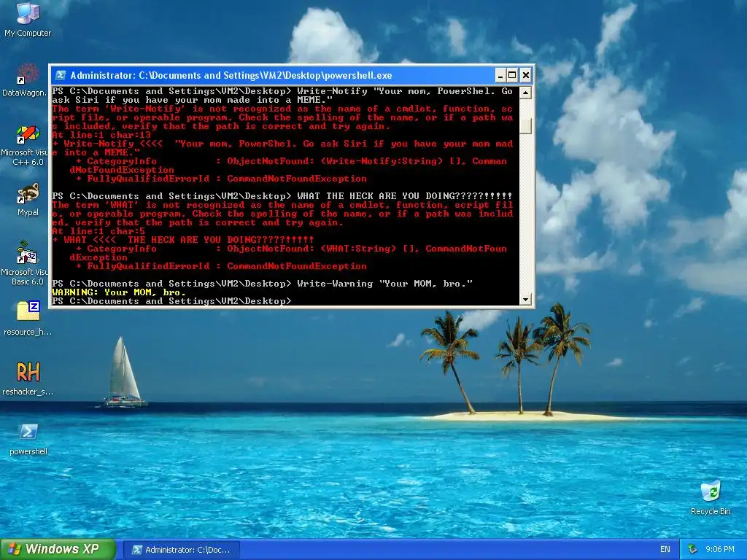Click the Windows XP Start button
Image resolution: width=747 pixels, height=560 pixels.
[58, 549]
